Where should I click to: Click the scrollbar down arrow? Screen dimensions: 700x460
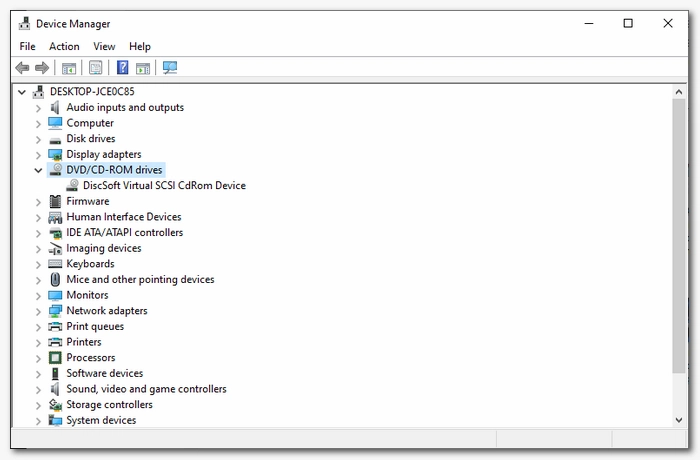679,420
